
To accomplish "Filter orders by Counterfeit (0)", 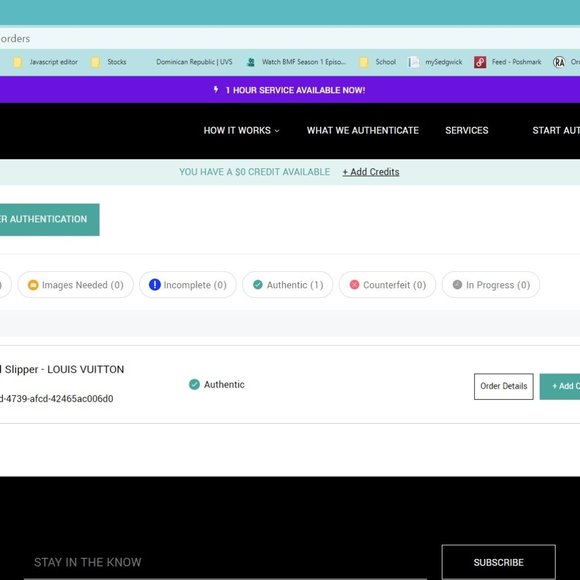I will click(387, 284).
